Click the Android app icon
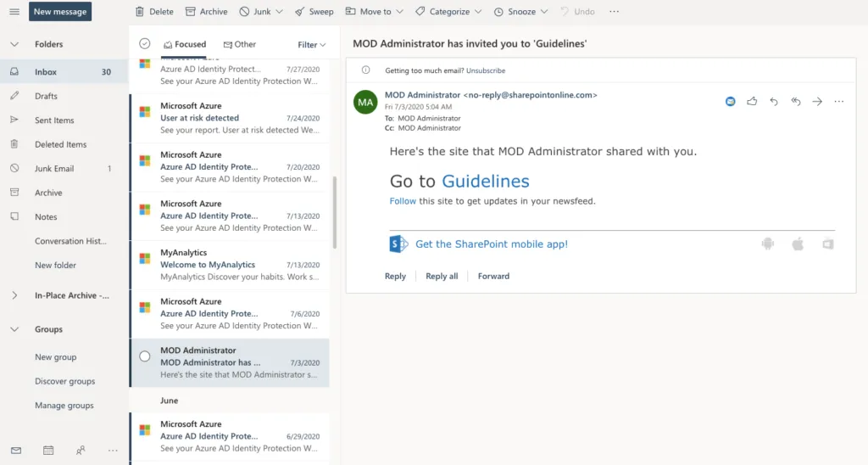 coord(768,244)
